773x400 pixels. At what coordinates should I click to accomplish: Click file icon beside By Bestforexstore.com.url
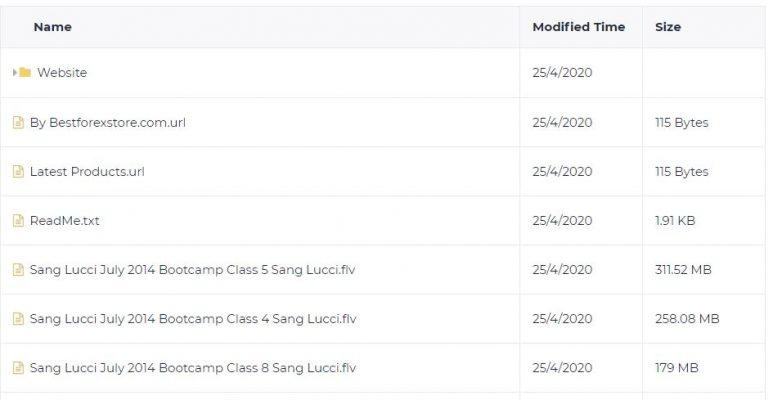[x=18, y=122]
